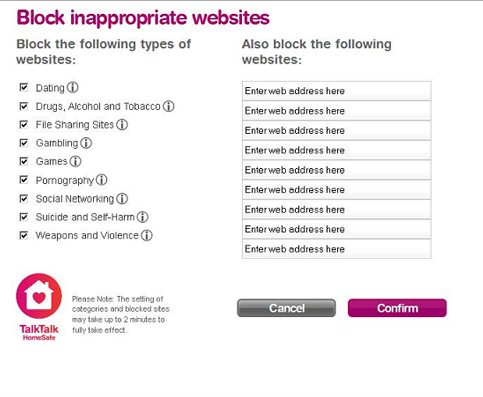Screen dimensions: 483x397
Task: Click the Confirm button
Action: [397, 308]
